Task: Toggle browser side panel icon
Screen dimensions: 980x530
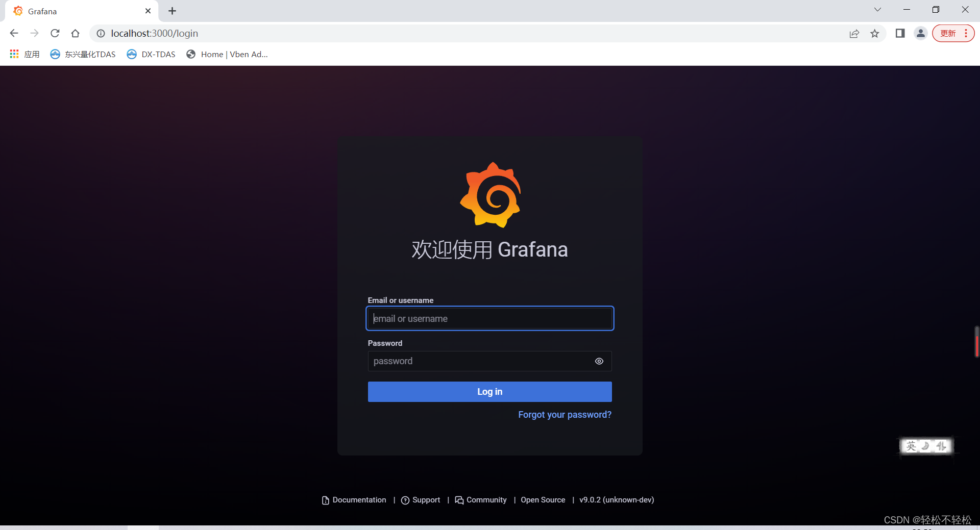Action: [x=900, y=33]
